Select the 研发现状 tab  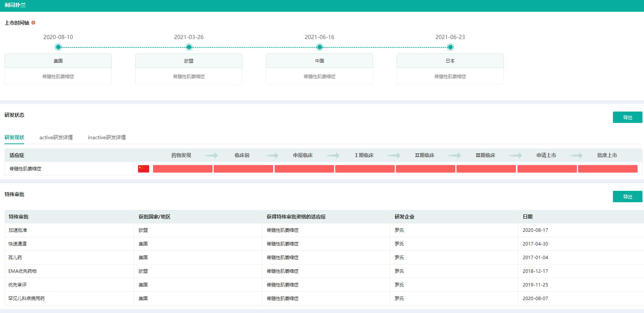(x=14, y=137)
